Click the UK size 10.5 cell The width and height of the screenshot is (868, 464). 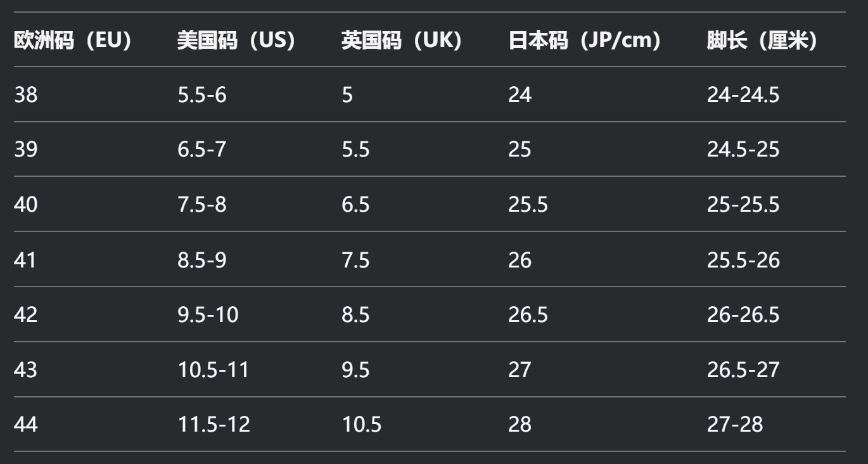click(x=362, y=425)
